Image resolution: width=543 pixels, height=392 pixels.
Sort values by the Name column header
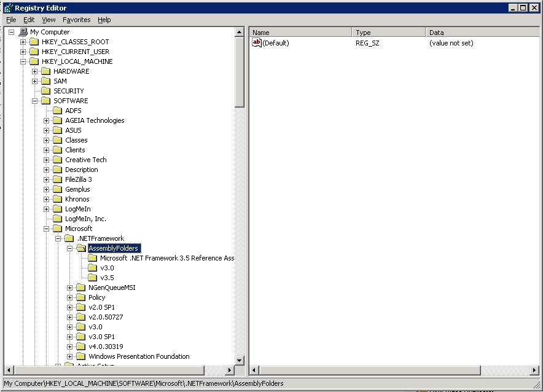click(x=300, y=33)
